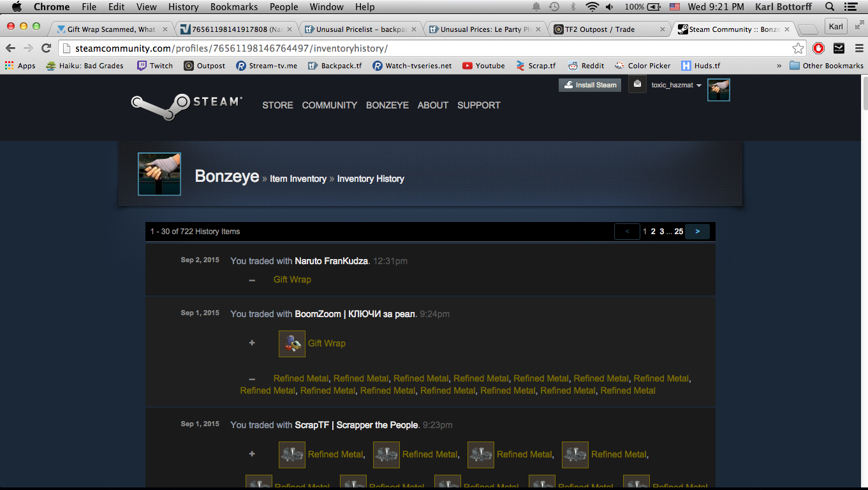Click the Bonzeye profile avatar
This screenshot has height=490, width=868.
159,174
